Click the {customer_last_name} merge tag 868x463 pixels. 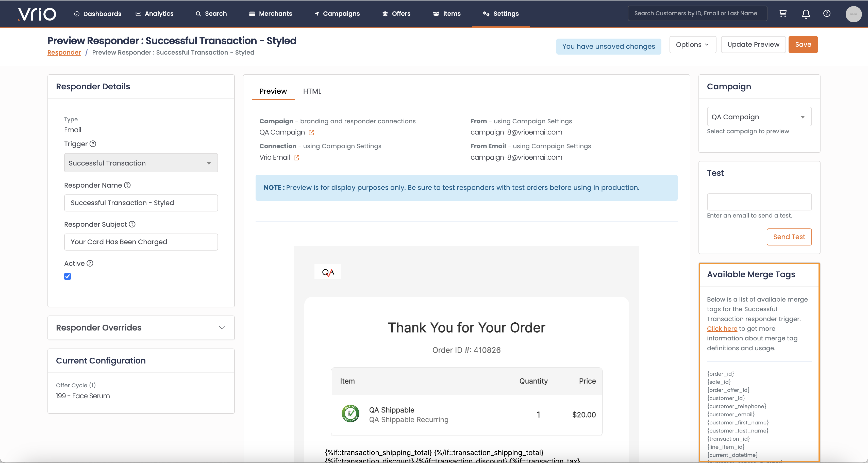coord(738,431)
